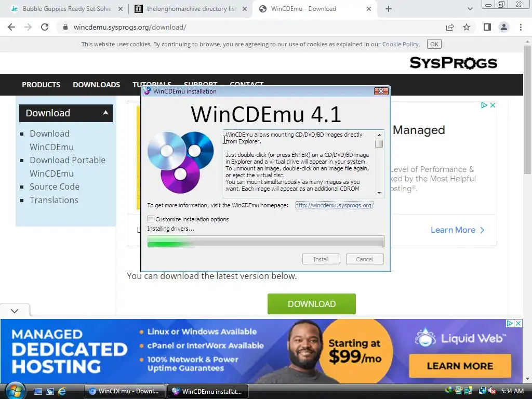Click the installer description scrollbar thumb

(x=379, y=144)
